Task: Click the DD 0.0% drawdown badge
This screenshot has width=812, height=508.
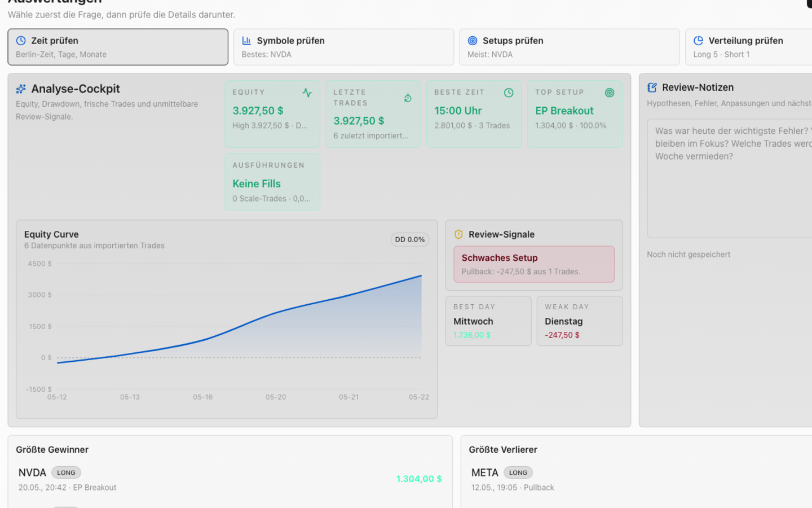Action: pyautogui.click(x=410, y=239)
